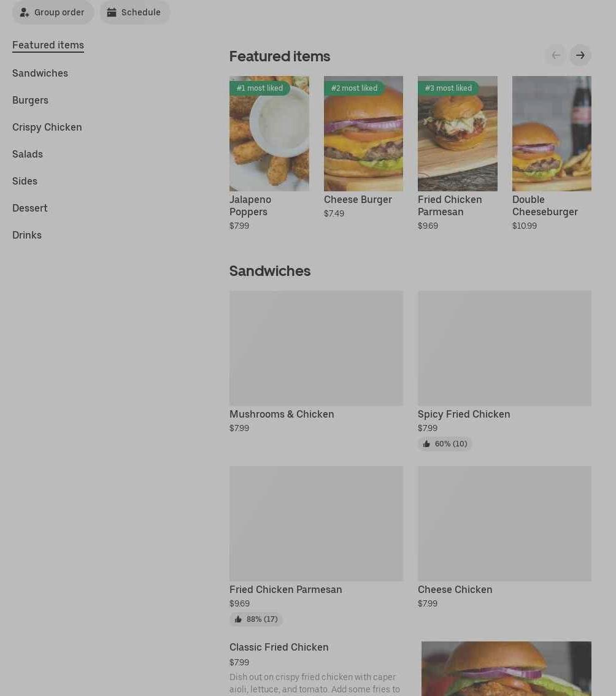The width and height of the screenshot is (616, 696).
Task: Click thumbs-up rating on Spicy Fried Chicken
Action: [x=445, y=443]
